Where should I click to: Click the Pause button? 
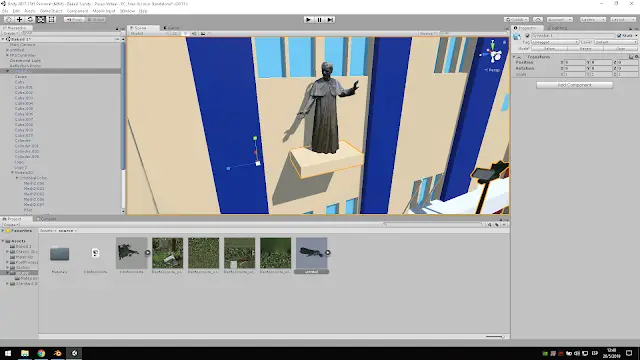319,20
